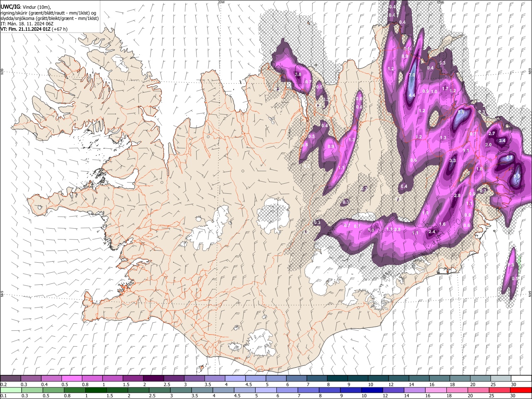The height and width of the screenshot is (399, 532).
Task: Click the pink bottom-row swatch between 18 and 20
Action: pyautogui.click(x=457, y=390)
